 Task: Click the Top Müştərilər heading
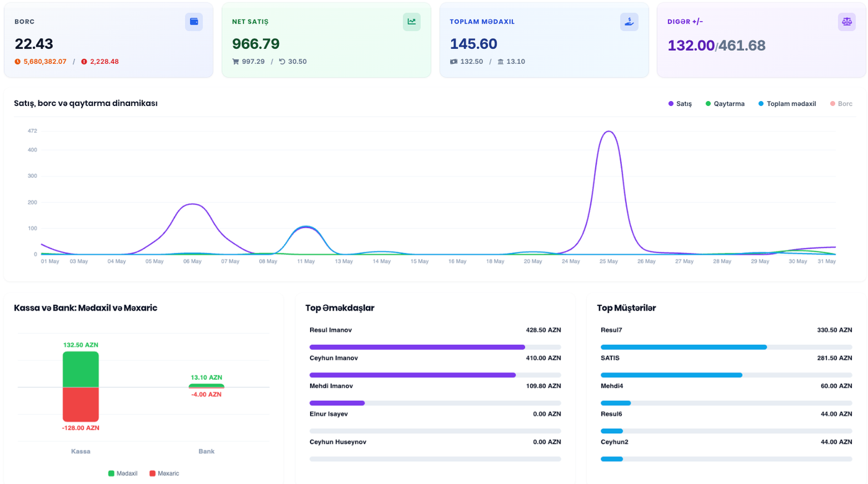coord(626,308)
